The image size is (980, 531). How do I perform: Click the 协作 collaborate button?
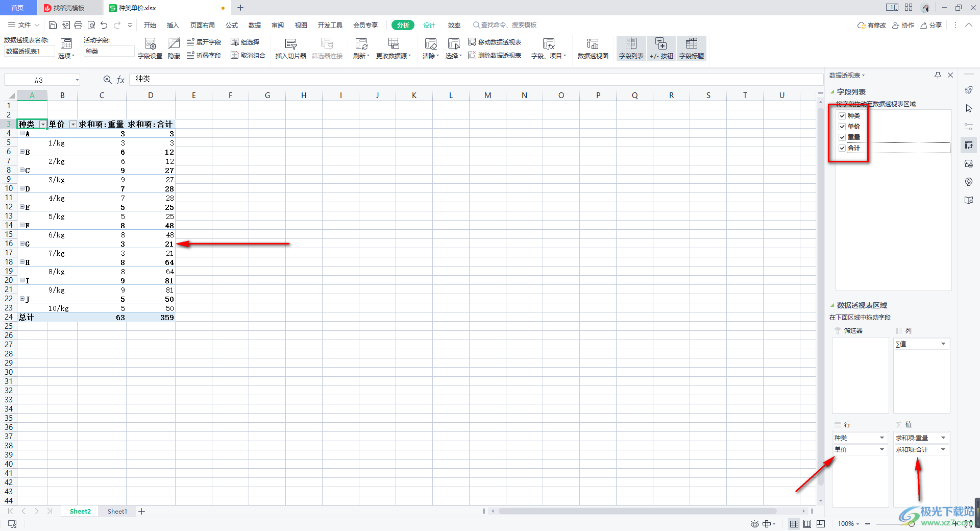pyautogui.click(x=903, y=25)
